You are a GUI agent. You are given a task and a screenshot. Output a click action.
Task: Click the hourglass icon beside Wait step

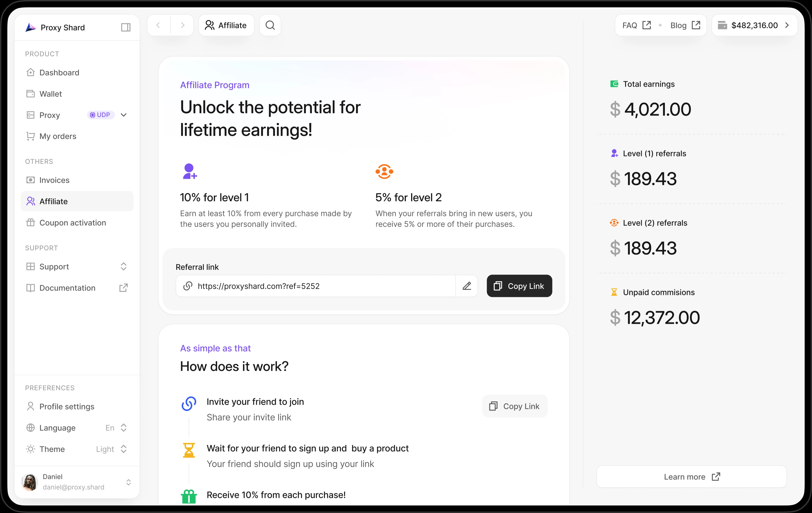point(189,450)
